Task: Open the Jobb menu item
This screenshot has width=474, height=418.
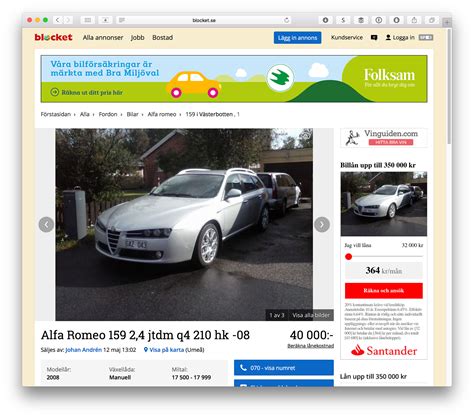Action: point(137,38)
